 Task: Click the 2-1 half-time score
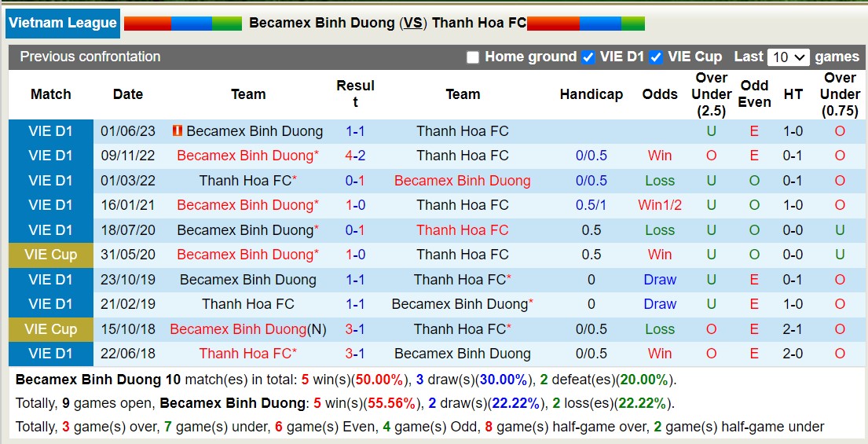[793, 328]
